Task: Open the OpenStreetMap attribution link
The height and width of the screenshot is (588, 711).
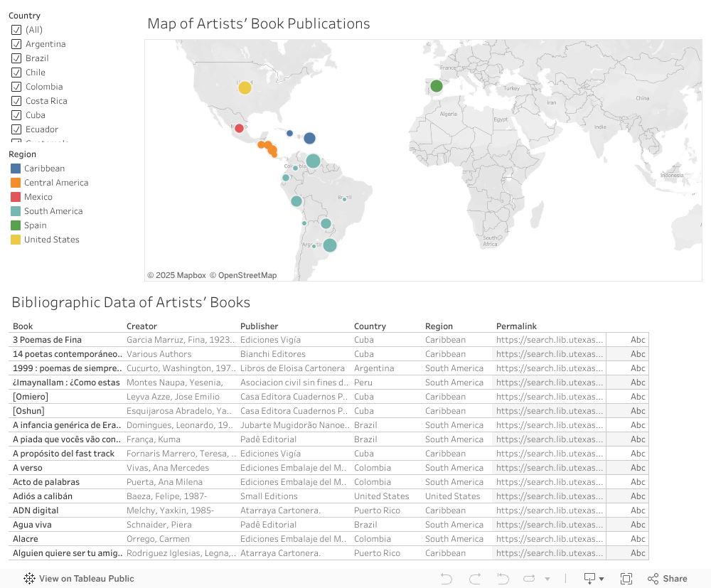Action: click(x=242, y=275)
